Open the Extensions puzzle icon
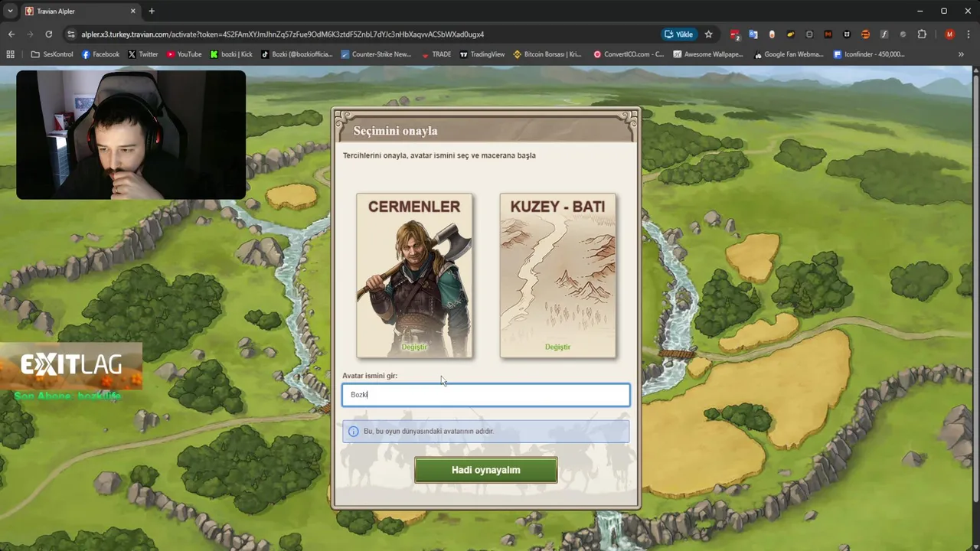980x551 pixels. click(922, 34)
